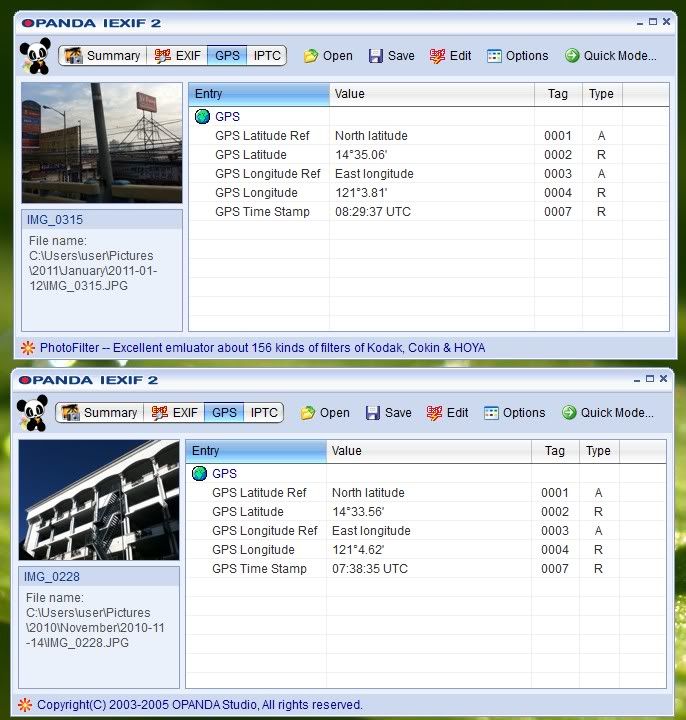This screenshot has height=720, width=686.
Task: Select time stamp 08:29:37 UTC
Action: [373, 212]
